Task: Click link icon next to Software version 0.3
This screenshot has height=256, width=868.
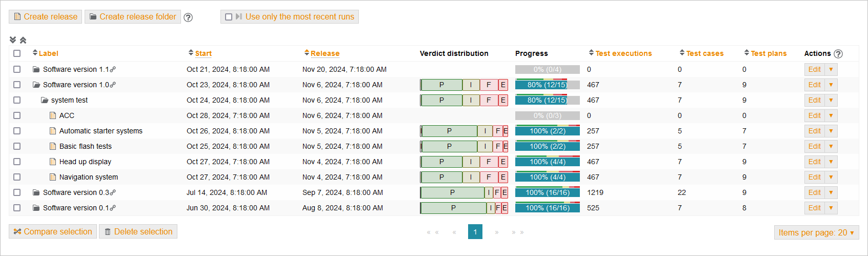Action: coord(113,192)
